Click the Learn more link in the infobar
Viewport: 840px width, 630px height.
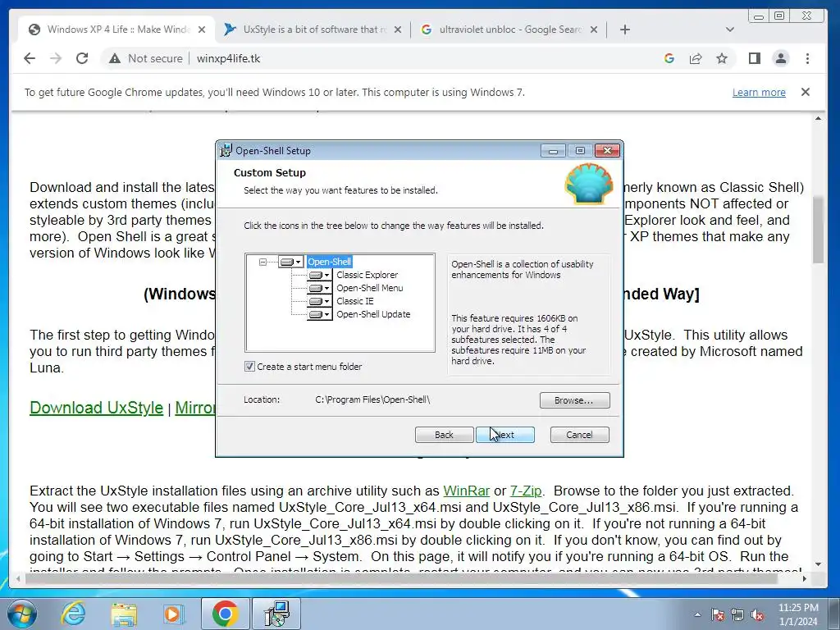point(759,92)
